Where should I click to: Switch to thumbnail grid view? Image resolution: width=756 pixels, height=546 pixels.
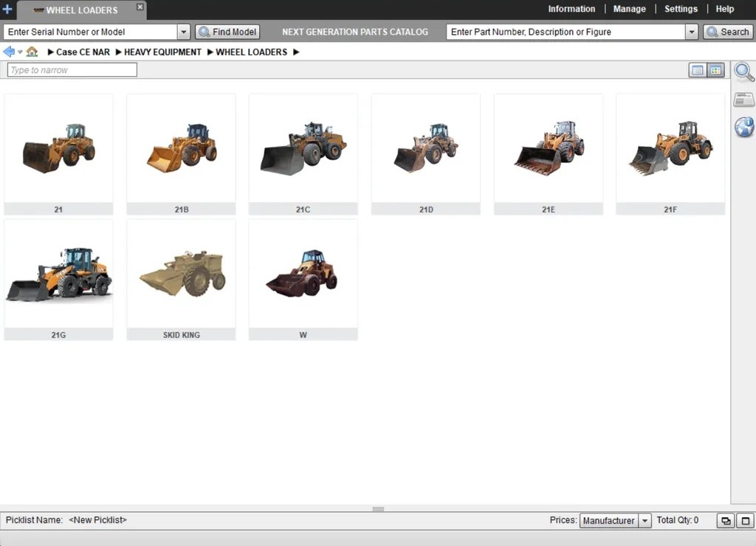pos(715,70)
